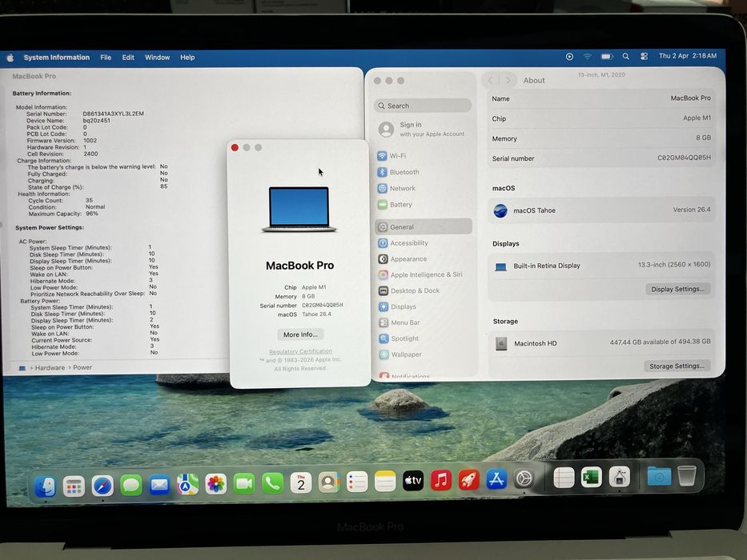Click Macintosh HD storage row

(602, 342)
